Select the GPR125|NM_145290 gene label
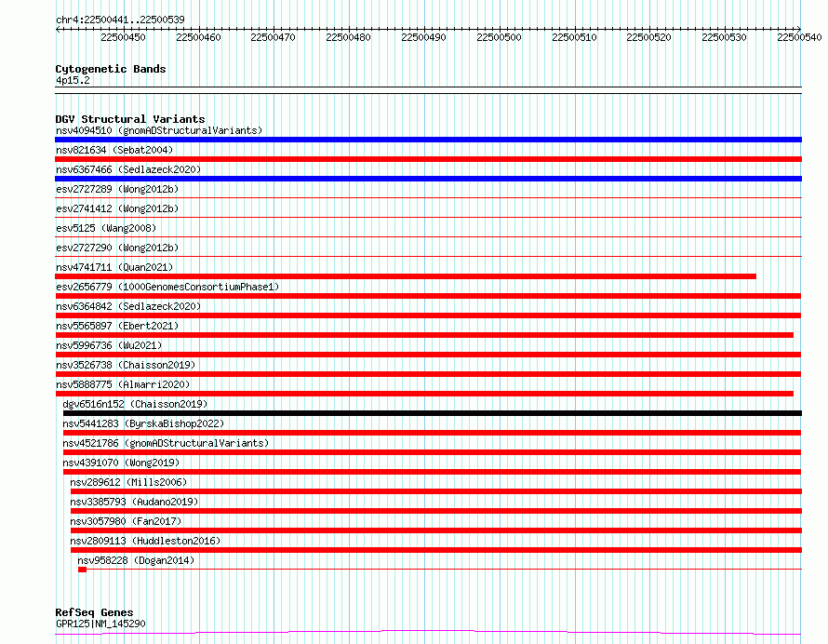This screenshot has height=644, width=828. (x=100, y=624)
